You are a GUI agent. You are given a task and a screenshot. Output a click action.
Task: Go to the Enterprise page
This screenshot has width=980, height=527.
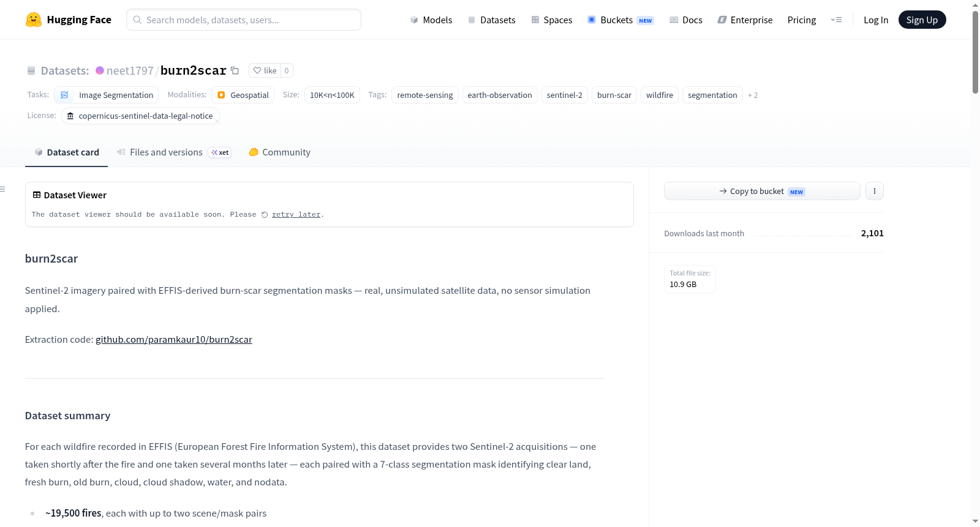pos(745,20)
